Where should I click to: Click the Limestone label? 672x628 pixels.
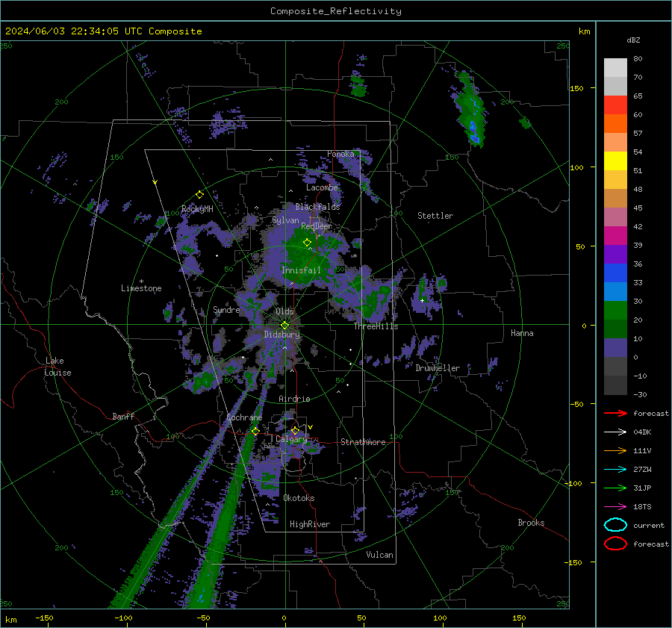(x=141, y=288)
